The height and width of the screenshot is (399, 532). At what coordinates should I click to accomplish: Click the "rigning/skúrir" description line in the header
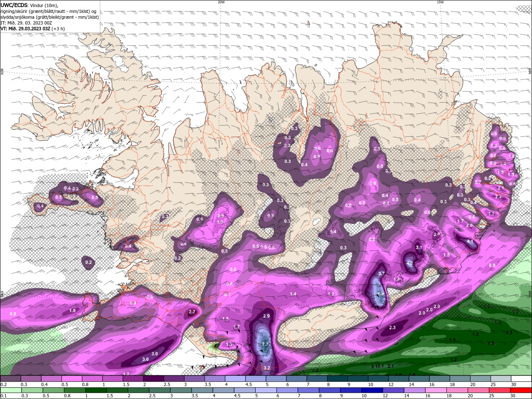pos(49,11)
